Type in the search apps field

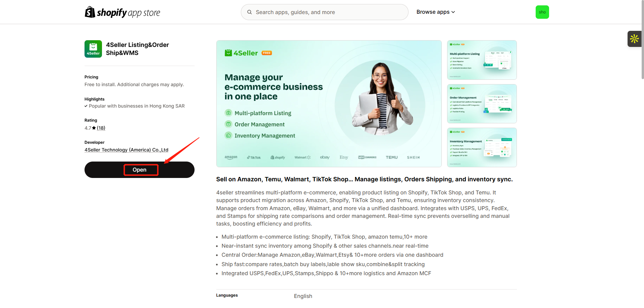point(329,12)
